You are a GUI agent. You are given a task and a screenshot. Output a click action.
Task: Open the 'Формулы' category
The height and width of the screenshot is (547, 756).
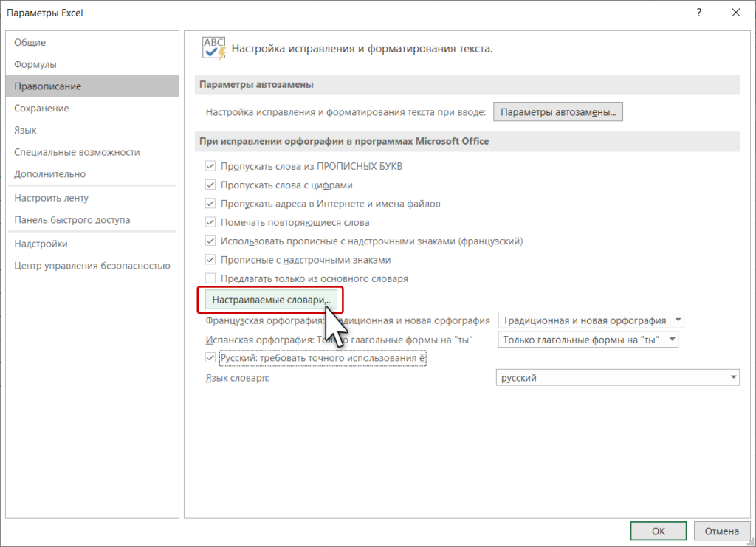(x=92, y=64)
